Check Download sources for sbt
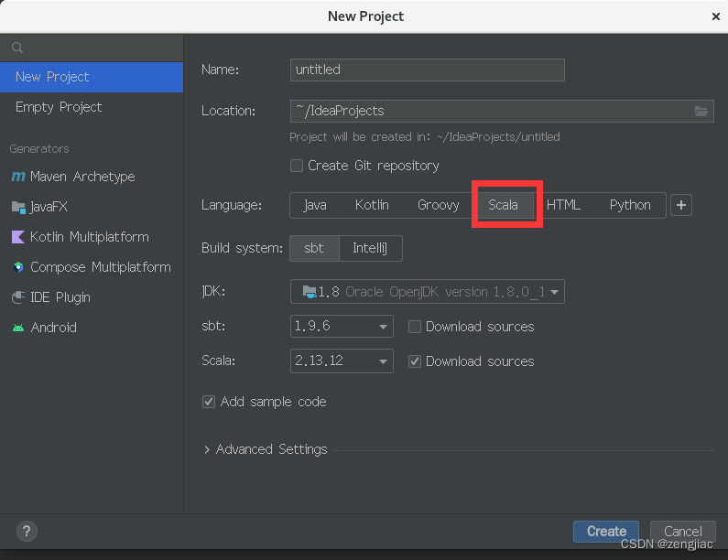 [415, 327]
